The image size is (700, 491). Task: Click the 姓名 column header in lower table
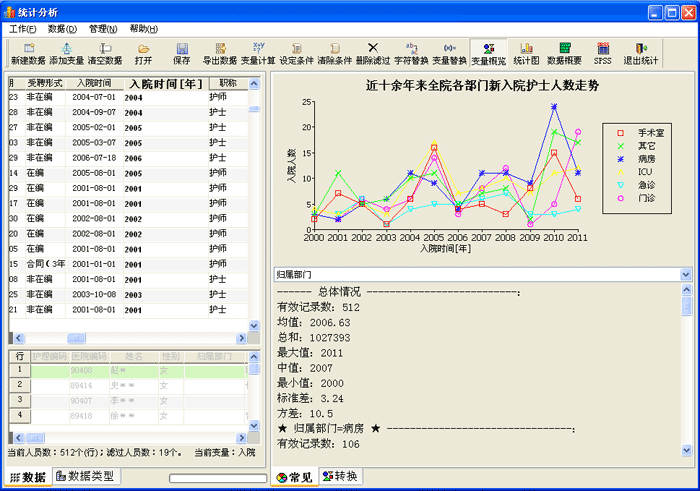134,356
